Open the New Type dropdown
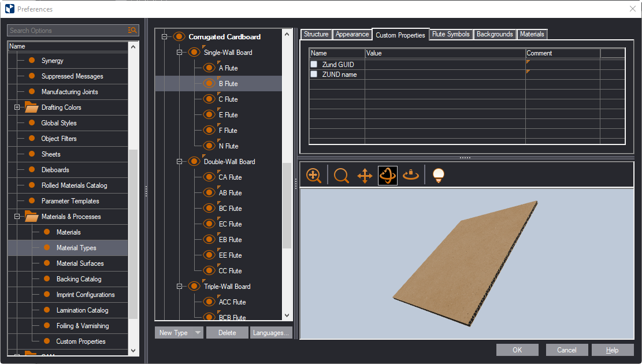 pos(198,333)
